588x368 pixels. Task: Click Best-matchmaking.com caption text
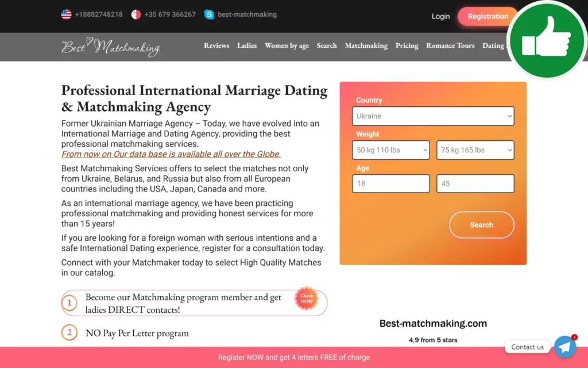[433, 323]
